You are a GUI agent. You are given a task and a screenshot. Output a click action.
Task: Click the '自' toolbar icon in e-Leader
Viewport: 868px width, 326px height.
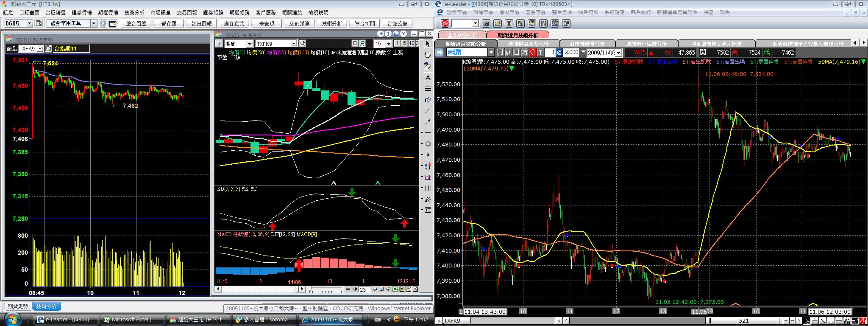[509, 23]
